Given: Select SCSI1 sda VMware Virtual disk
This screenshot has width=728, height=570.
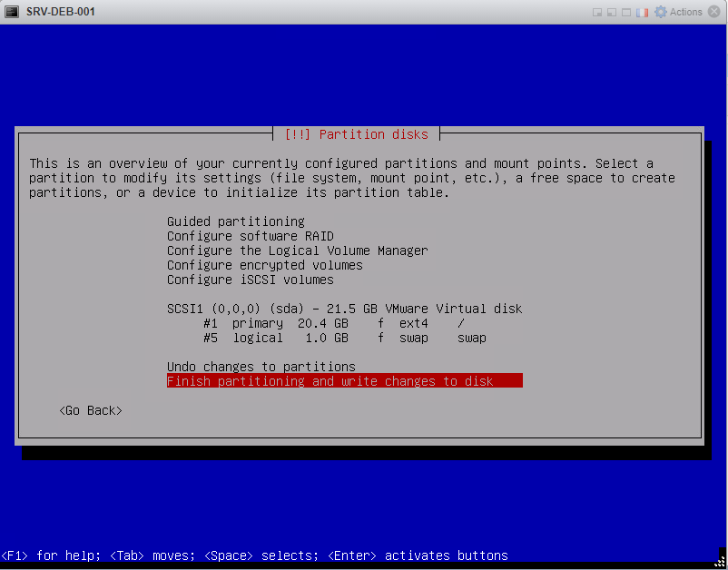Looking at the screenshot, I should [x=345, y=309].
